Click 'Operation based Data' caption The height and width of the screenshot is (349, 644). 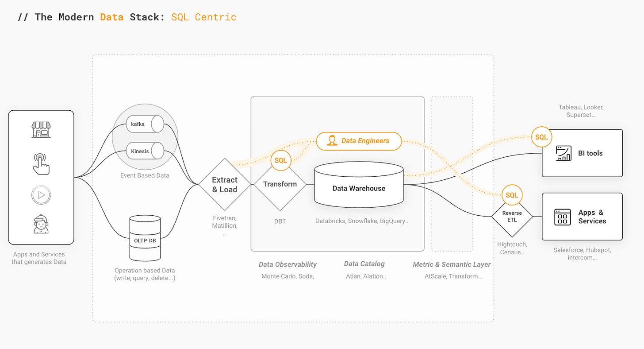pyautogui.click(x=145, y=274)
